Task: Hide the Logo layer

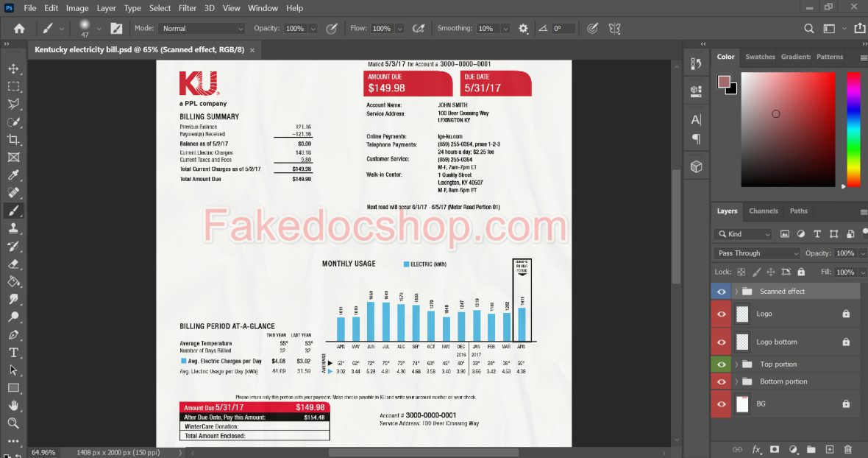Action: click(722, 314)
